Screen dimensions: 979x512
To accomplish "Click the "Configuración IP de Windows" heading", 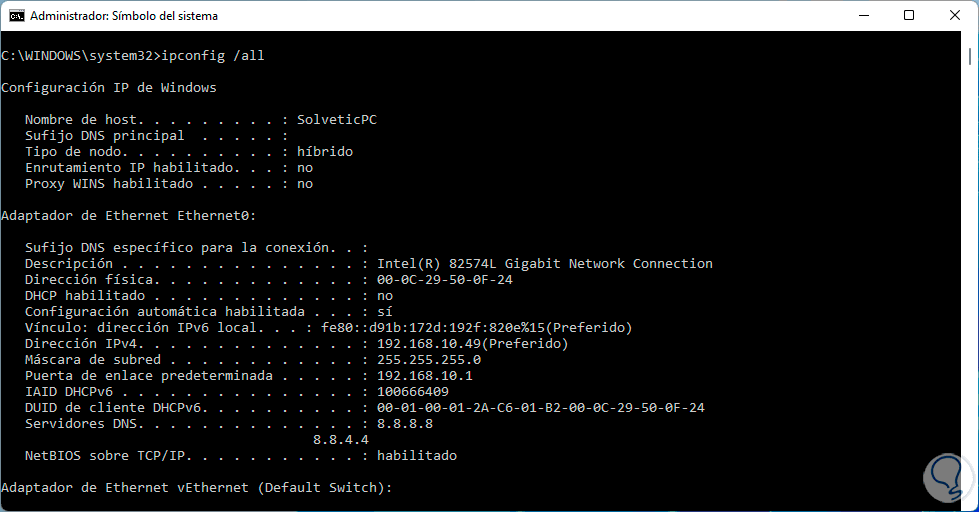I will tap(109, 88).
